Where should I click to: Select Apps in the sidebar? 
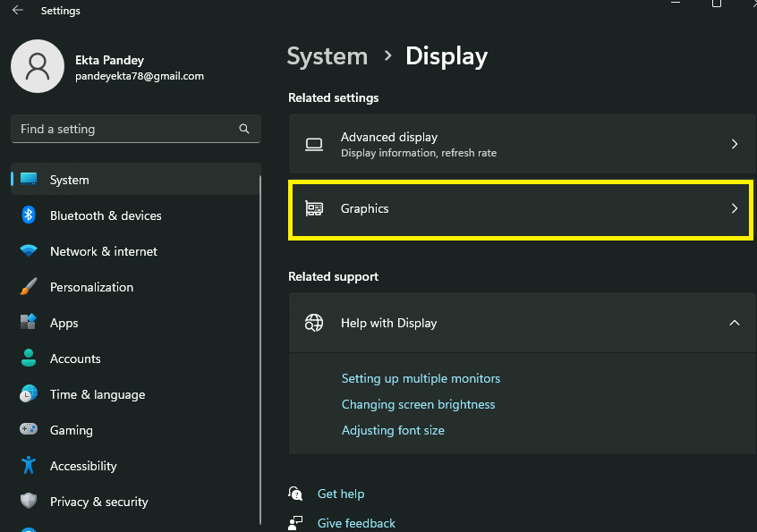(x=64, y=323)
